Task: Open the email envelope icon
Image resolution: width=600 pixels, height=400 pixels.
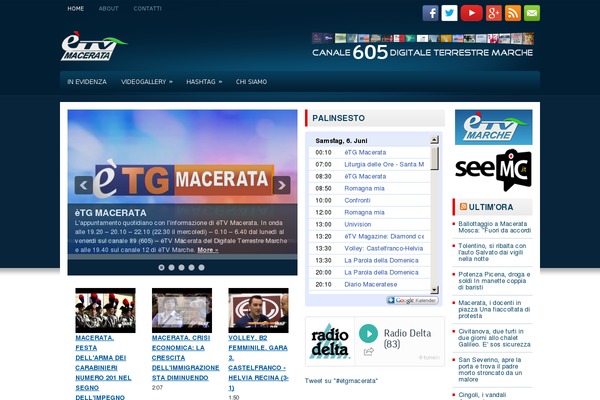Action: click(532, 13)
